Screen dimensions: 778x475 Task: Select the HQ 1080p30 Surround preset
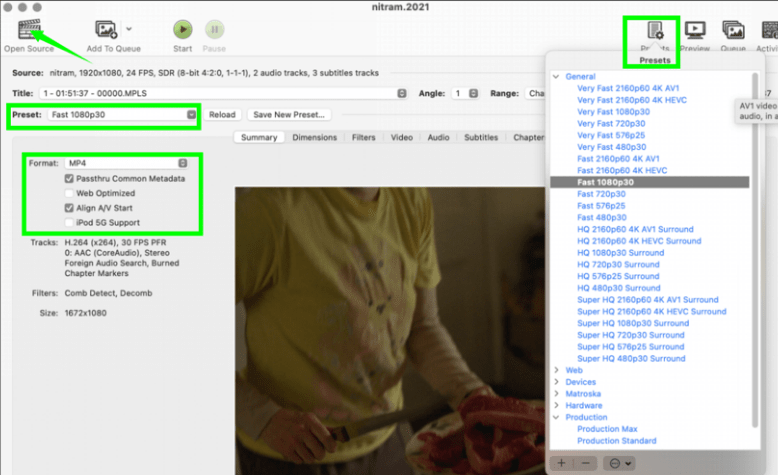(620, 253)
